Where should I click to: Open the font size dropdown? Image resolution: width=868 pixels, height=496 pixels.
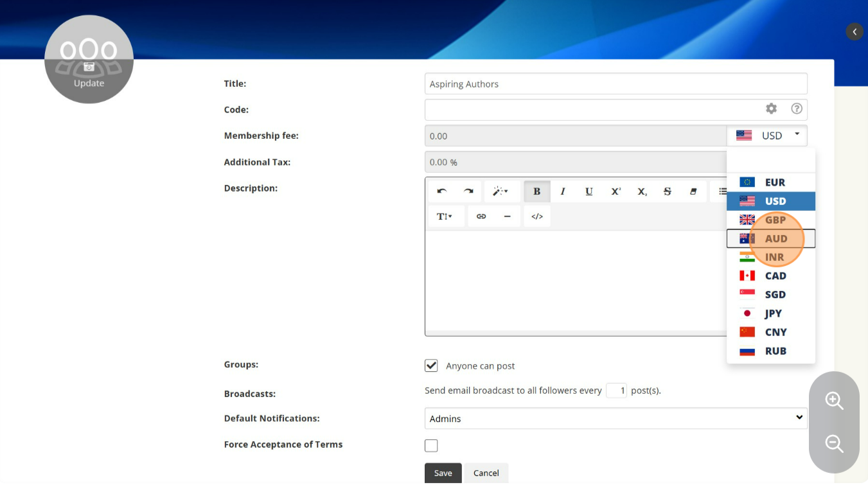pyautogui.click(x=445, y=217)
